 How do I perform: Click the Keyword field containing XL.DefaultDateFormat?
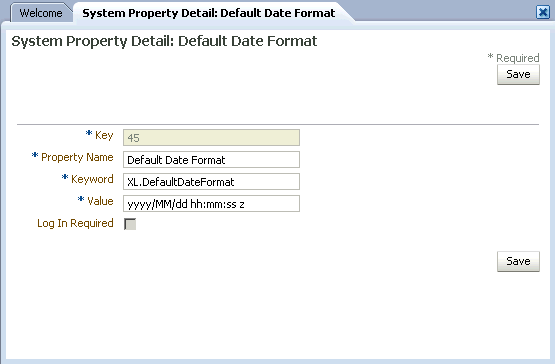tap(211, 181)
